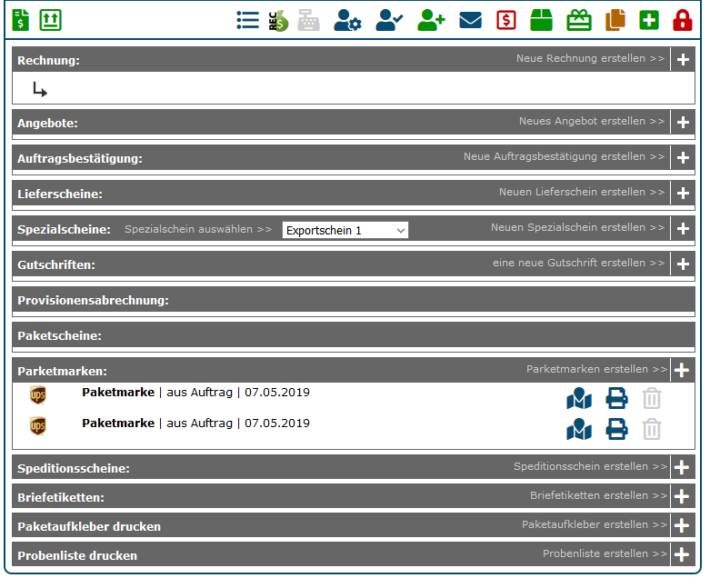The image size is (710, 588).
Task: Delete the first Paketmarke via trash icon
Action: (652, 398)
